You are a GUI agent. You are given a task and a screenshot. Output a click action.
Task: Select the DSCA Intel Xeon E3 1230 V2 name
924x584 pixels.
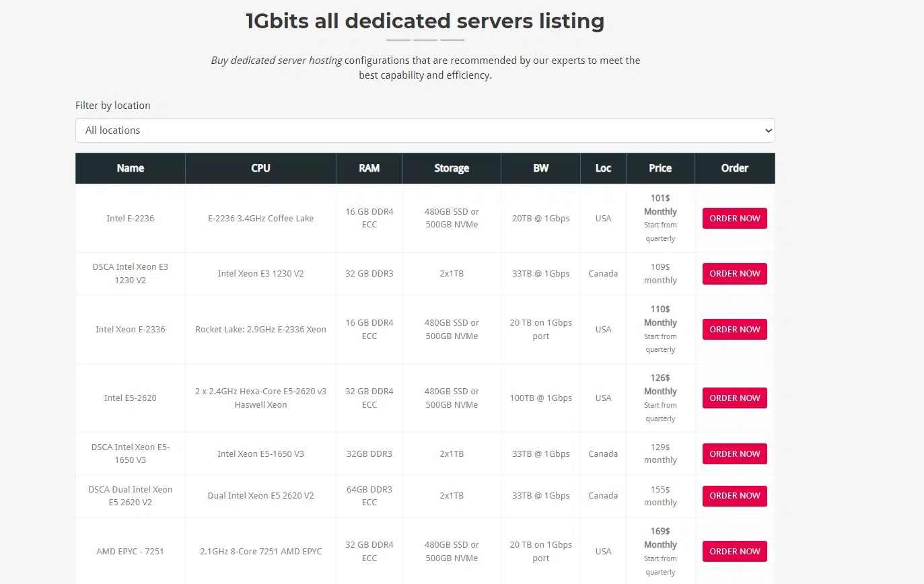pos(131,274)
